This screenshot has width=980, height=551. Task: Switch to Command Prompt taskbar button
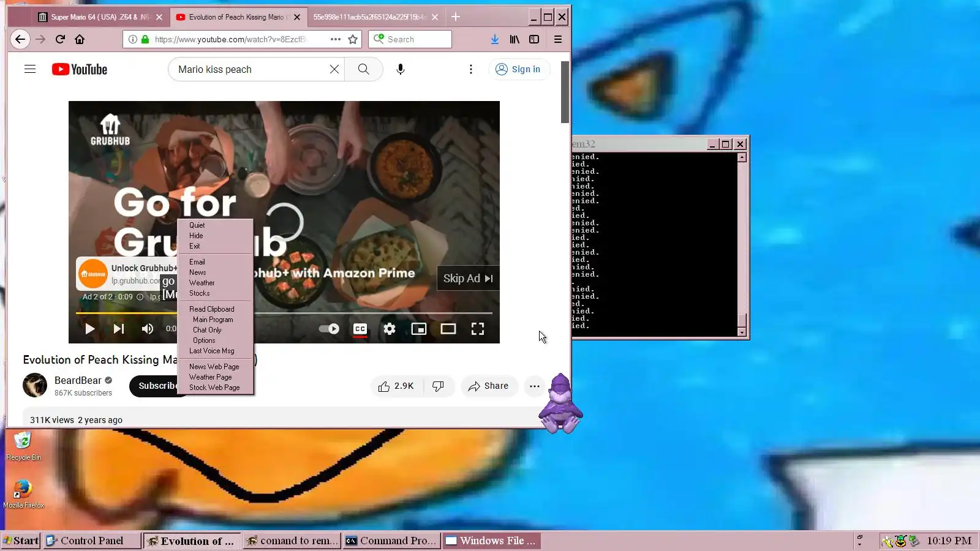click(x=392, y=541)
